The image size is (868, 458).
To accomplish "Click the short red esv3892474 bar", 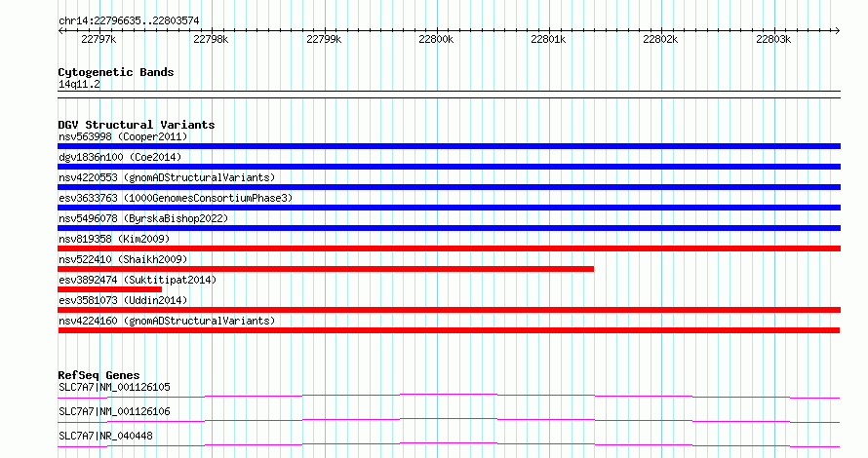I will [x=109, y=289].
